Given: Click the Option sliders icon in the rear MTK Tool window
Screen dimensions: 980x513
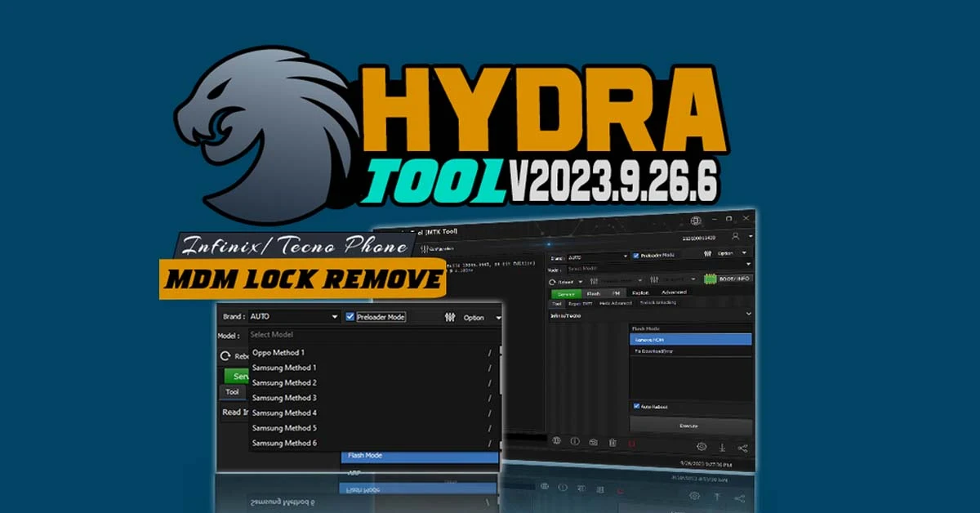Looking at the screenshot, I should [707, 254].
